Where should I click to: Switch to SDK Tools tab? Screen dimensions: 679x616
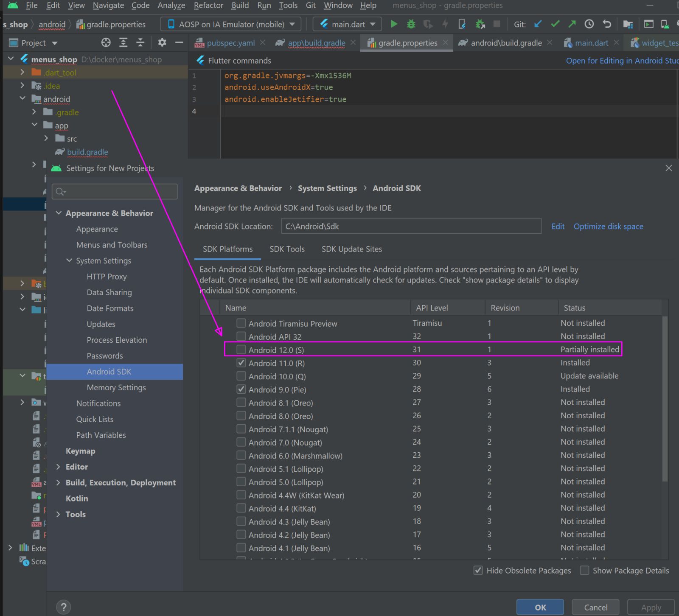tap(287, 249)
